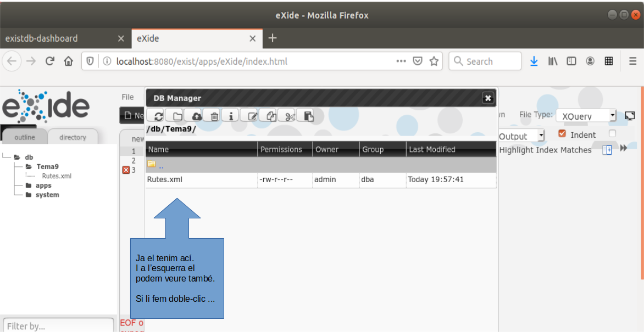This screenshot has width=644, height=332.
Task: Switch to the outline tab
Action: pos(25,137)
